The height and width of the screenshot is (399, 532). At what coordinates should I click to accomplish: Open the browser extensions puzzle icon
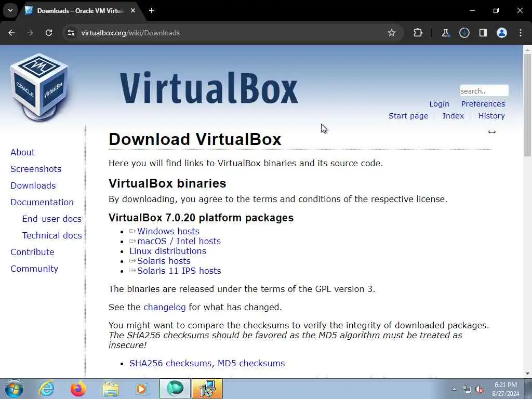click(418, 33)
